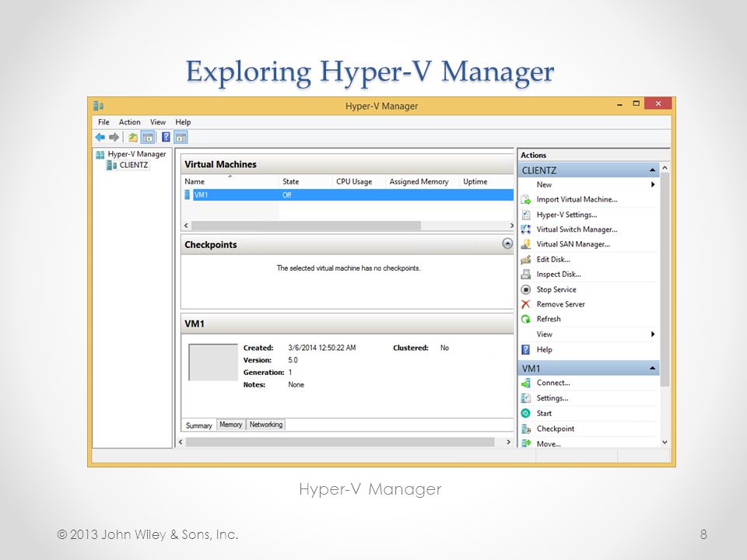Click the Hyper-V Settings icon
This screenshot has height=560, width=747.
pyautogui.click(x=526, y=215)
